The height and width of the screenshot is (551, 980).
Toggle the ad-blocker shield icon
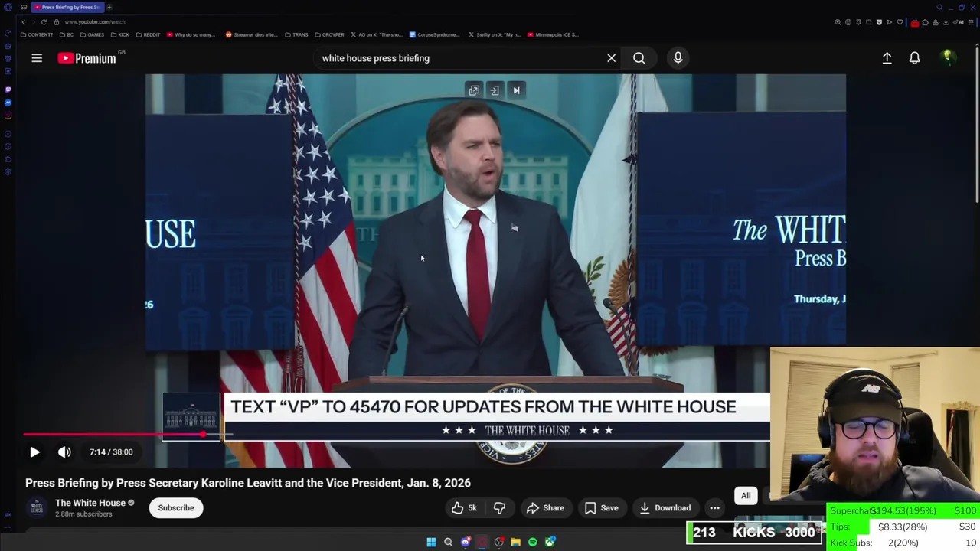[879, 22]
